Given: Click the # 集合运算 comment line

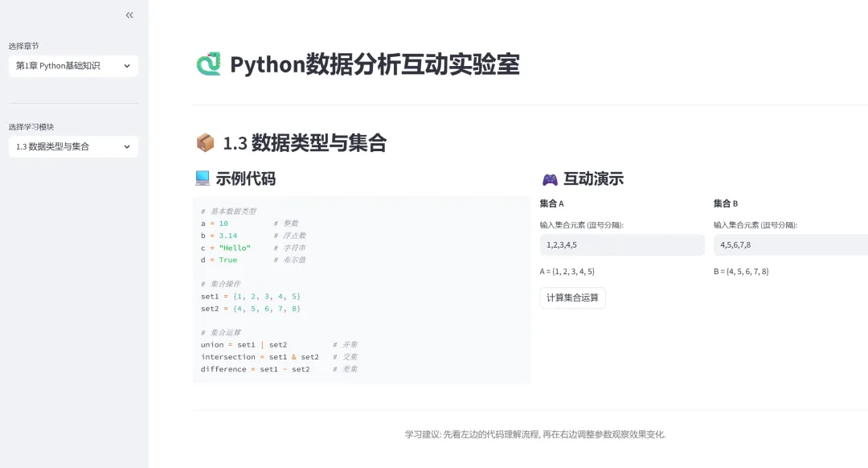Looking at the screenshot, I should (221, 332).
